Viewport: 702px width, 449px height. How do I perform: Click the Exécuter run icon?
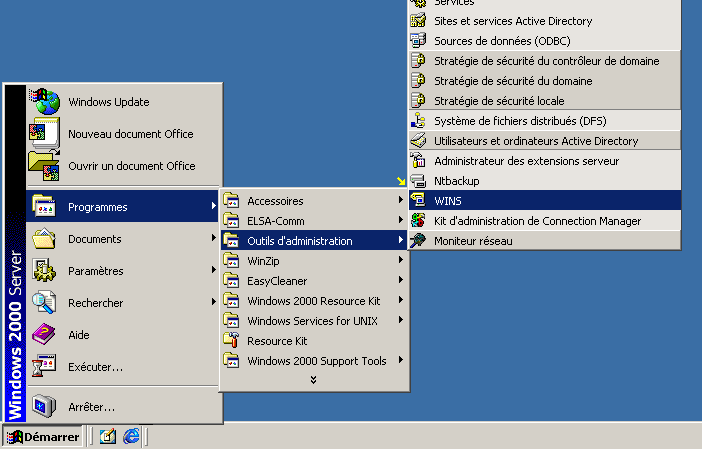click(x=44, y=366)
